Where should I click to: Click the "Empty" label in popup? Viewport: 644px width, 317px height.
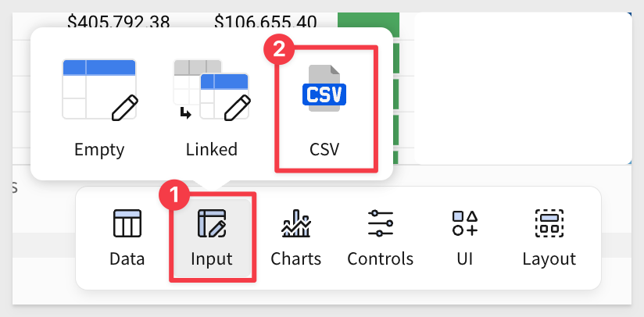pyautogui.click(x=99, y=150)
